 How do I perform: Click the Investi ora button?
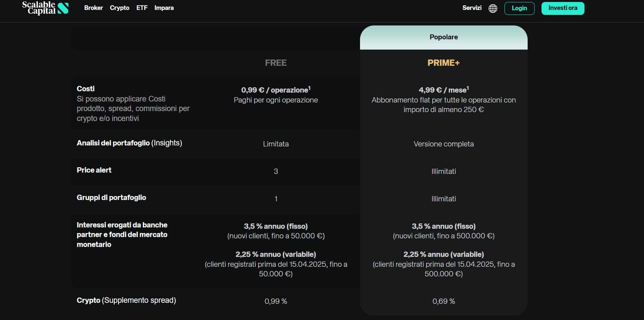(563, 8)
